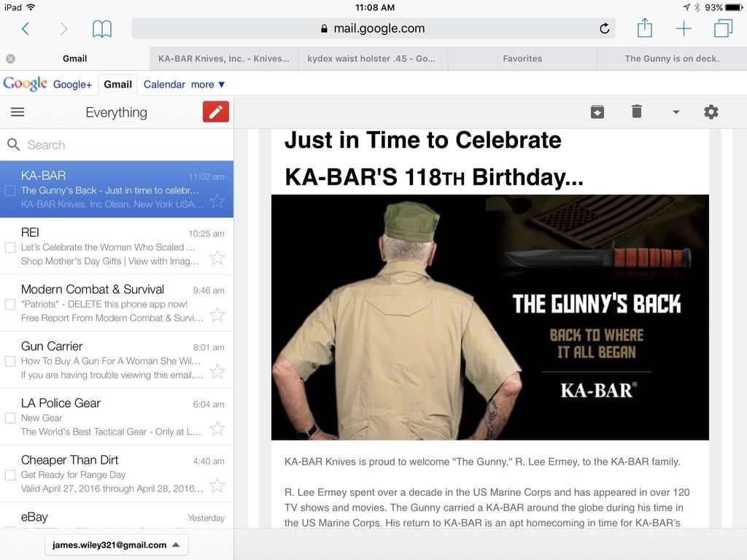Delete the open message with trash icon
The height and width of the screenshot is (560, 747).
click(636, 112)
